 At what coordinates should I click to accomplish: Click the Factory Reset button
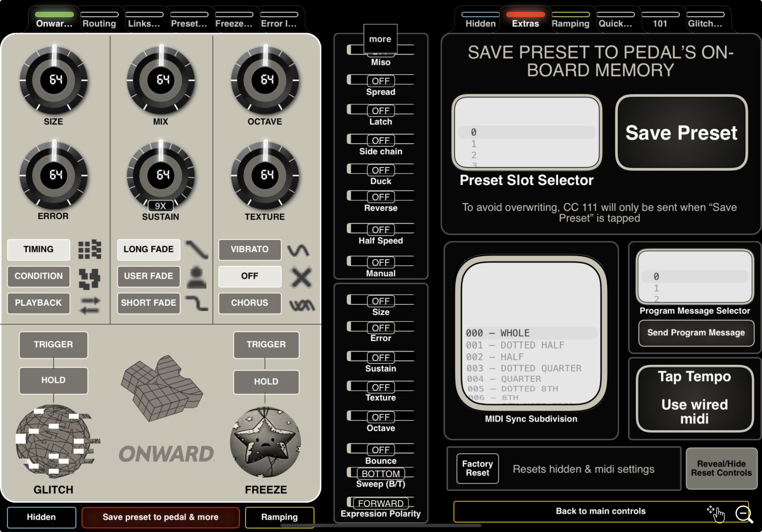pyautogui.click(x=477, y=469)
